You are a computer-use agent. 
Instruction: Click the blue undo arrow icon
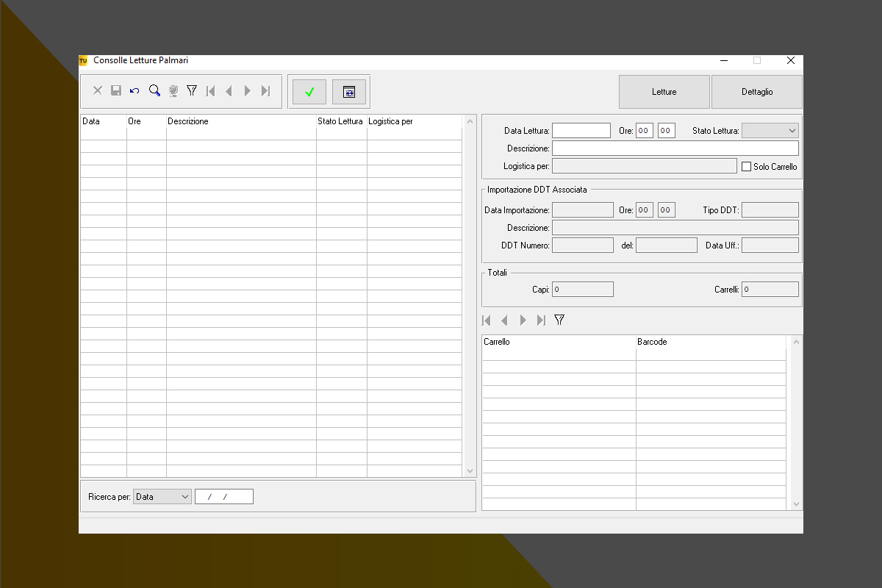tap(135, 91)
